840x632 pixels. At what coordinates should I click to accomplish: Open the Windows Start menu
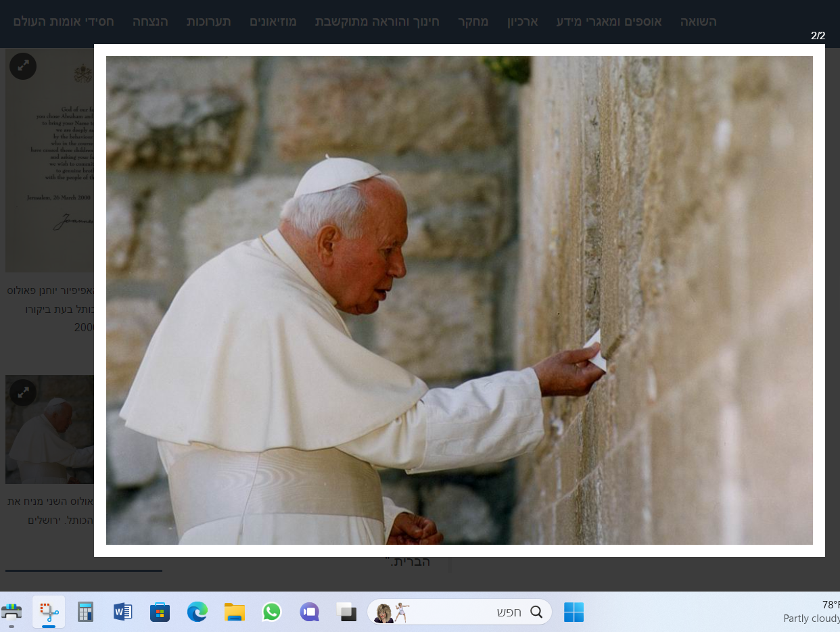point(574,612)
